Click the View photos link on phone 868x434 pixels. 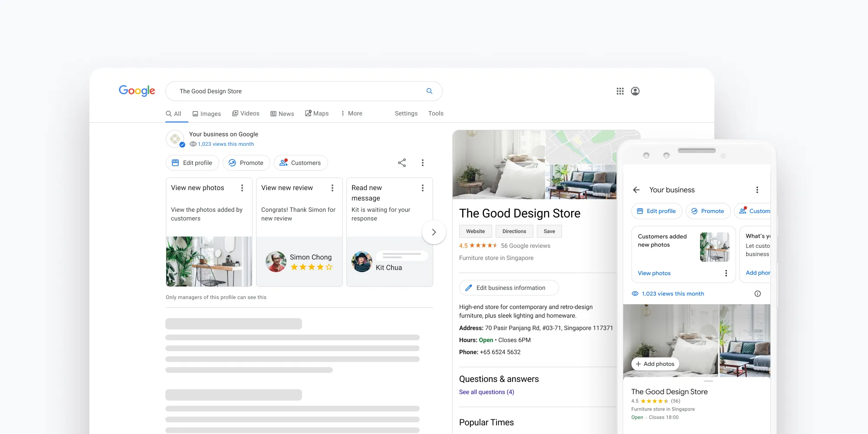click(654, 273)
